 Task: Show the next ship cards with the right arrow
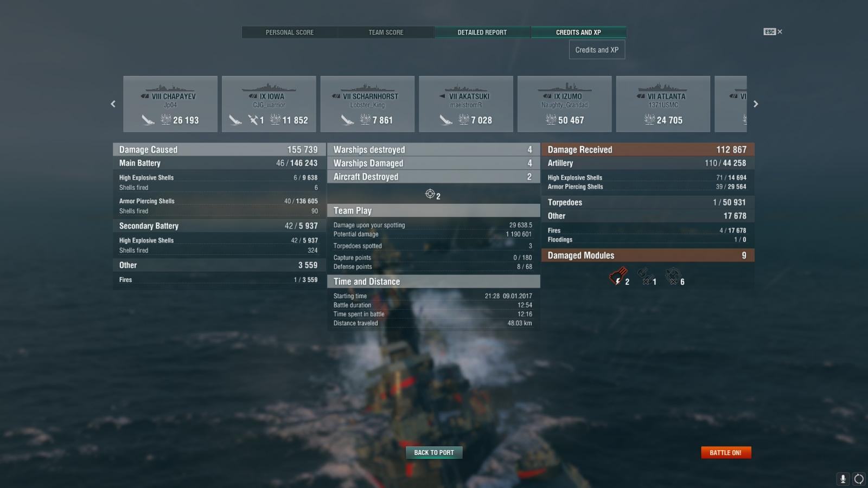tap(756, 104)
